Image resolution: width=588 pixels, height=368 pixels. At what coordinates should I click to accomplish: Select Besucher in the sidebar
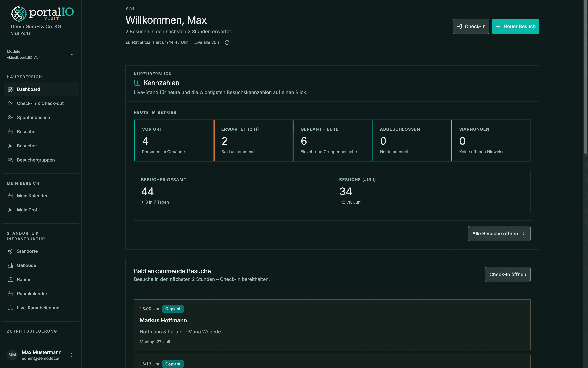click(41, 146)
